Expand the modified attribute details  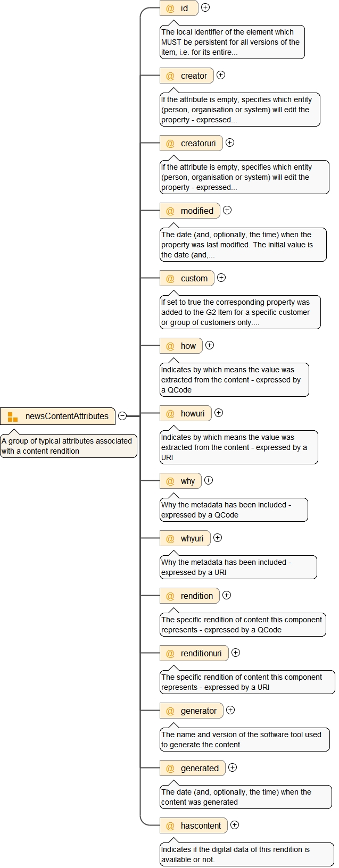[x=227, y=210]
